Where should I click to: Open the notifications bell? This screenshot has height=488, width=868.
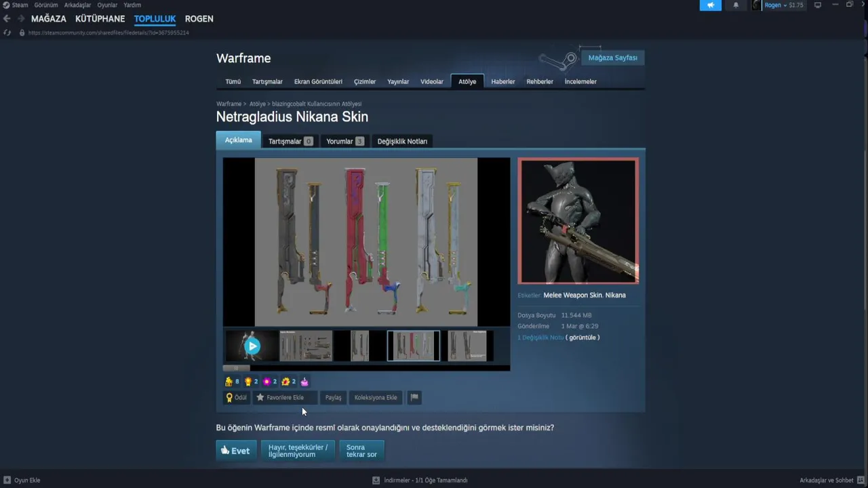pos(736,5)
